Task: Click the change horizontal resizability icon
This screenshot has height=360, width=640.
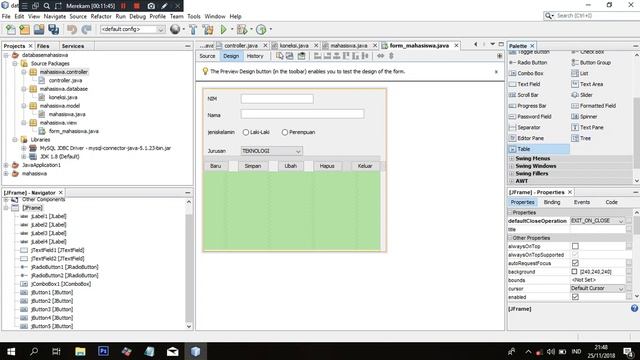Action: click(x=380, y=56)
